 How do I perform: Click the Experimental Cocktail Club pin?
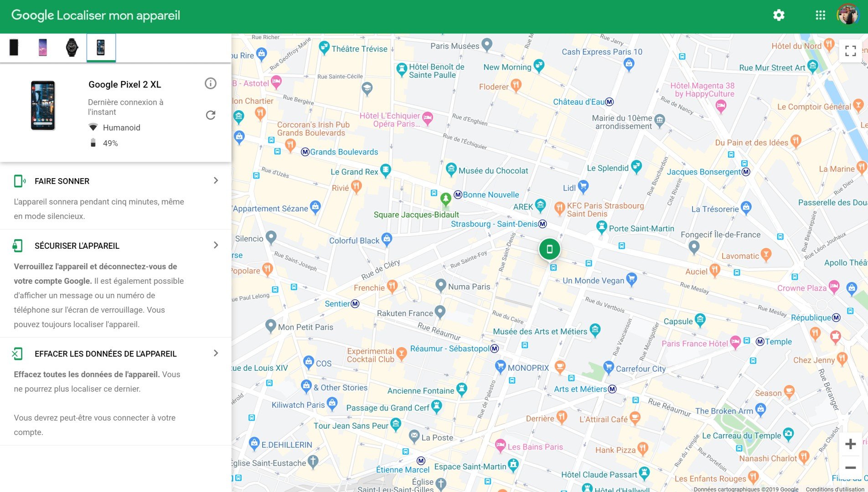401,354
